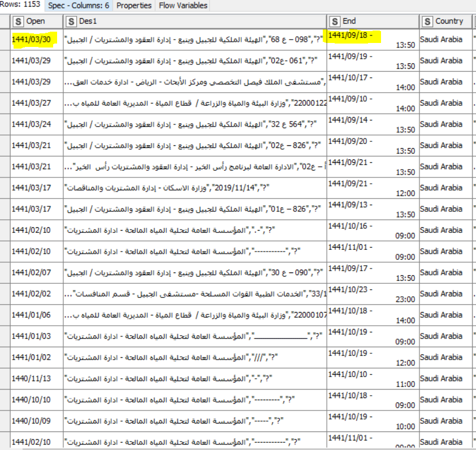Switch to the Properties tab

(x=134, y=6)
